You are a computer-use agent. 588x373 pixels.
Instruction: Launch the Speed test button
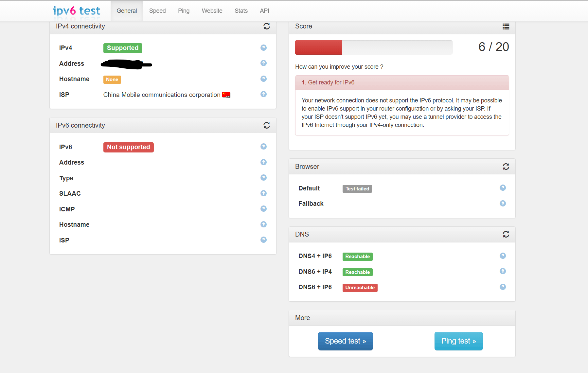tap(345, 341)
